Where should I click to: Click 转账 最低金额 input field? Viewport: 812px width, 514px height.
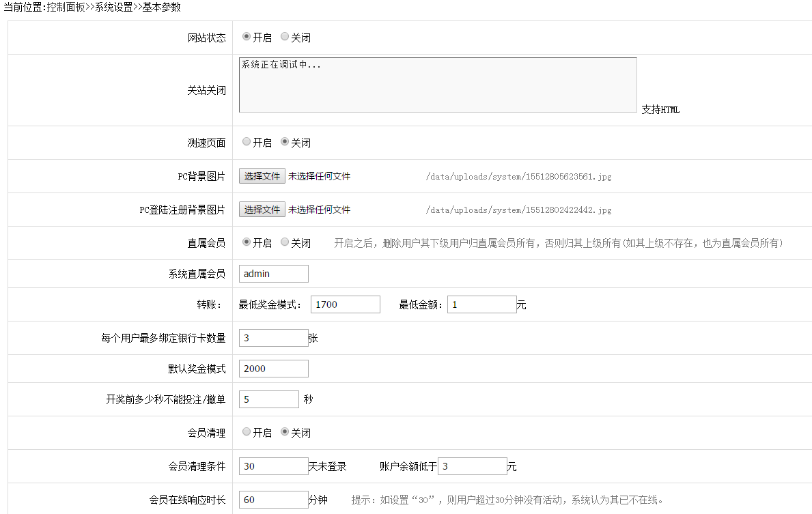pyautogui.click(x=481, y=304)
